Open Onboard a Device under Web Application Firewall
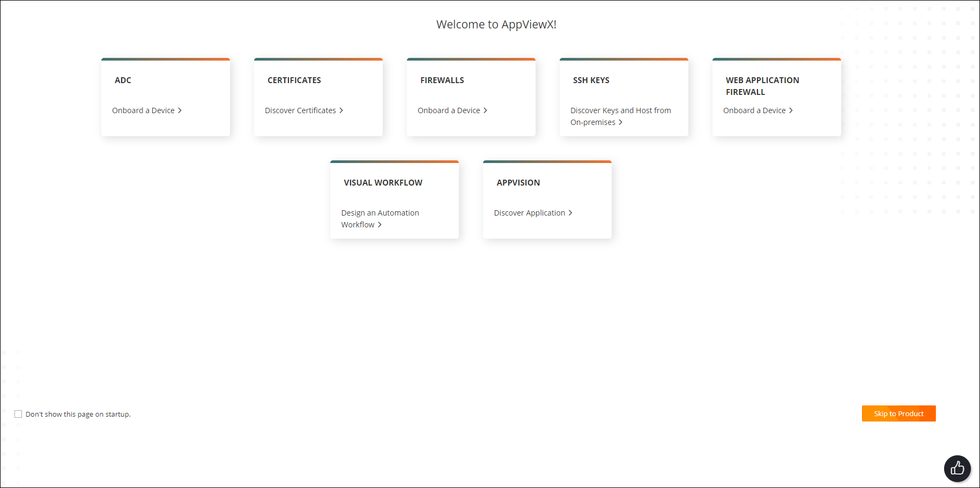980x488 pixels. [758, 110]
